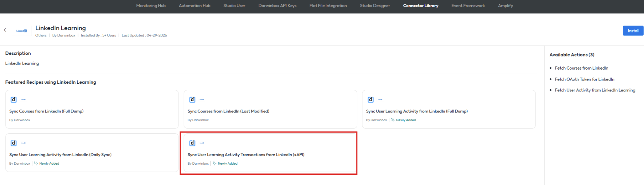
Task: Click the arrow icon on Last Modified card
Action: point(202,99)
